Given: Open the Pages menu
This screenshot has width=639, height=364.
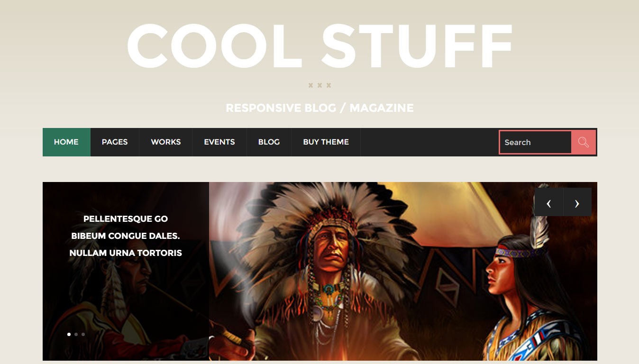Looking at the screenshot, I should (115, 142).
